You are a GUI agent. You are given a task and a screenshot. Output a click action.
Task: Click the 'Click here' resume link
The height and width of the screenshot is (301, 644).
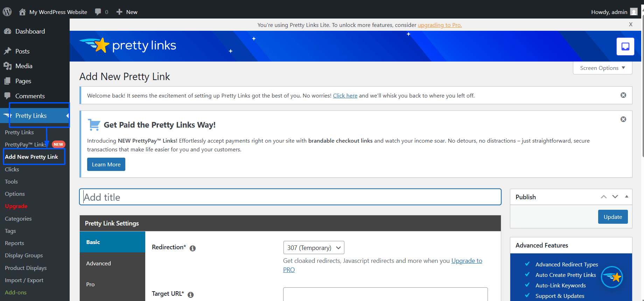(x=345, y=95)
